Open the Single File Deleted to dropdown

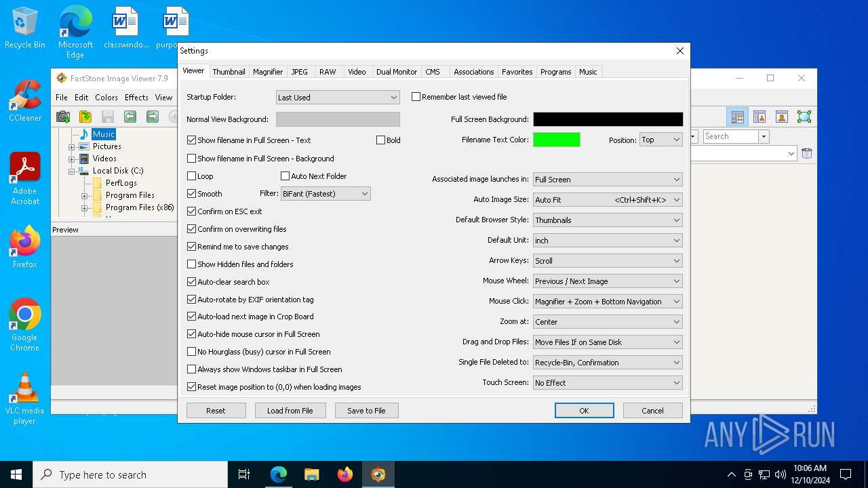tap(608, 363)
